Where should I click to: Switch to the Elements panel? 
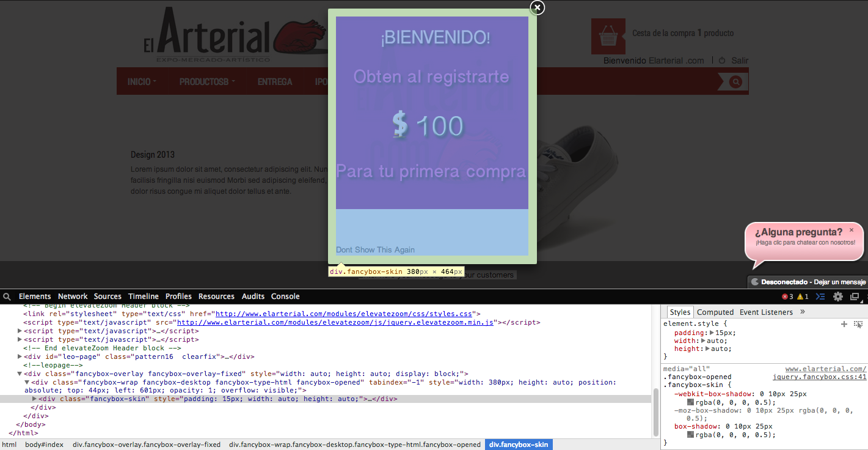coord(35,297)
